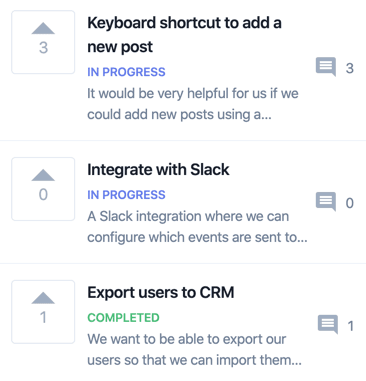Image resolution: width=366 pixels, height=381 pixels.
Task: Click the vote box showing 1 vote
Action: click(43, 312)
